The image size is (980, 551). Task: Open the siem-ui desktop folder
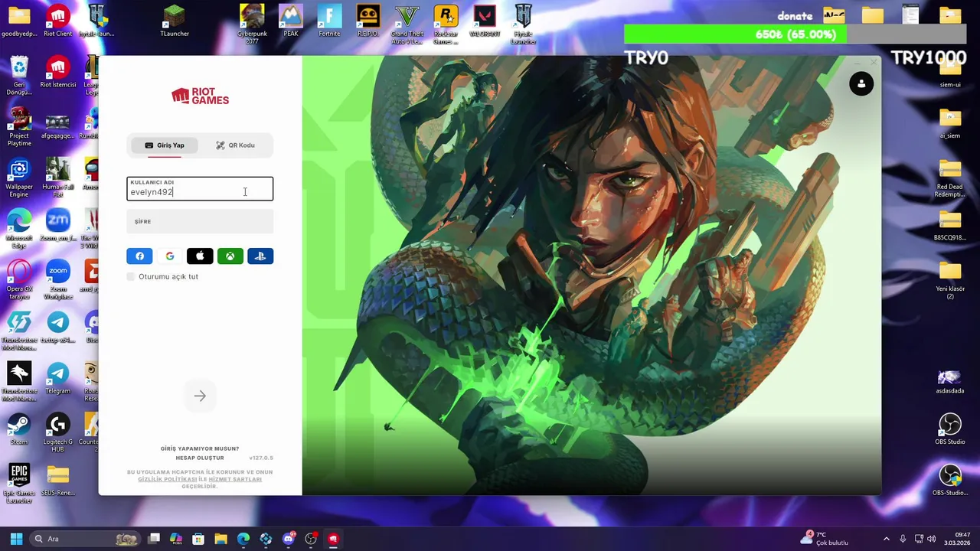click(950, 72)
